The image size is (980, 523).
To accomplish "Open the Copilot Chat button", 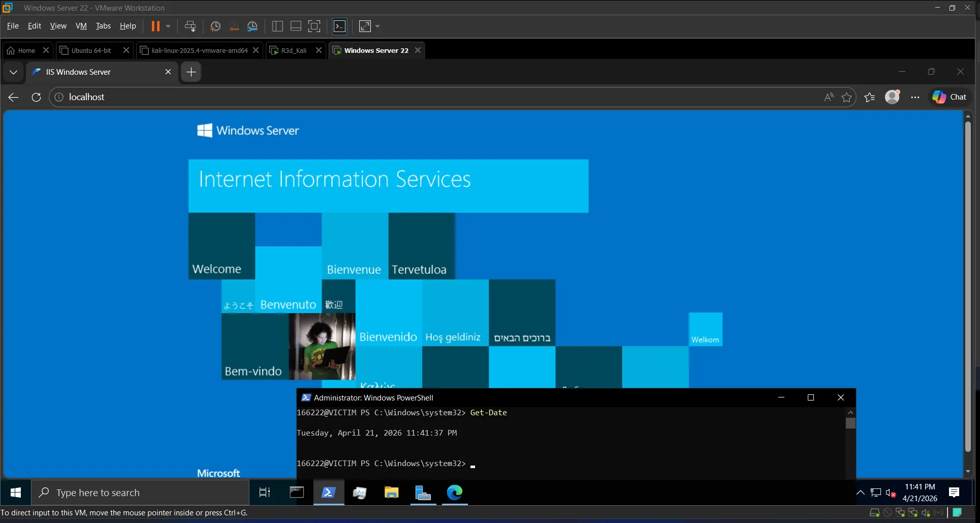I will pos(949,97).
